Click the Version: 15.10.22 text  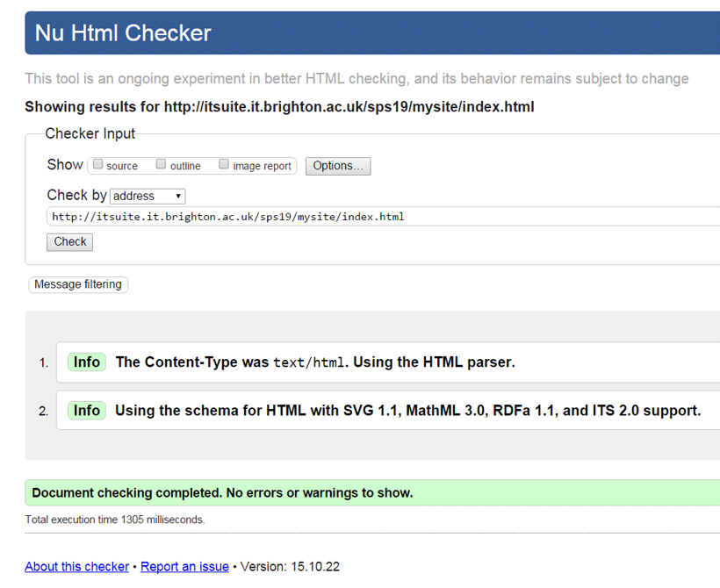pos(291,566)
